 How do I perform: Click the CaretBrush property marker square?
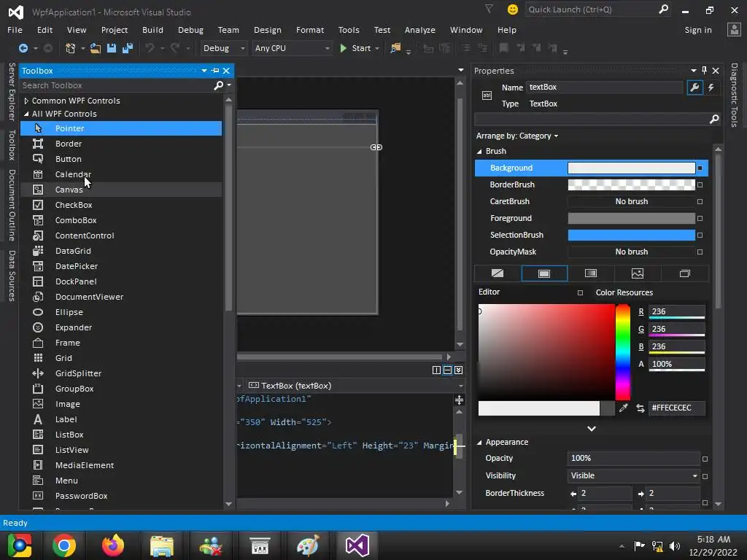[x=700, y=201]
